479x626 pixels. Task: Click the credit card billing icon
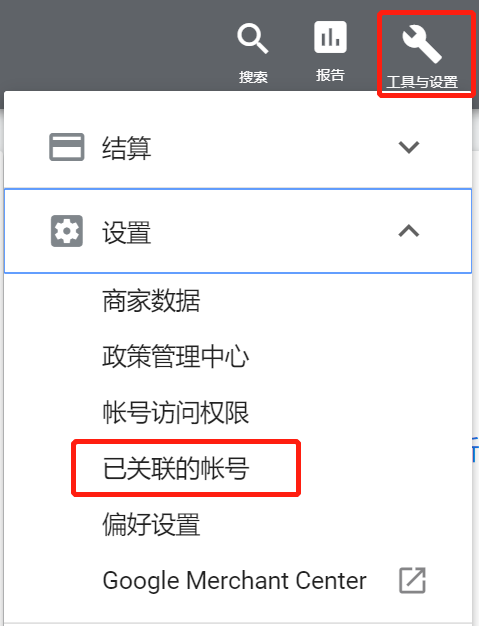[67, 147]
